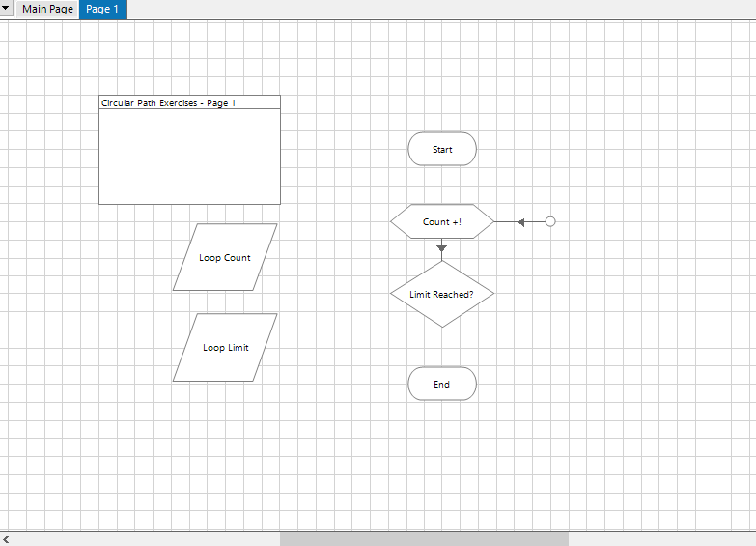Select the Page 1 tab
Screen dimensions: 756x546
coord(102,9)
